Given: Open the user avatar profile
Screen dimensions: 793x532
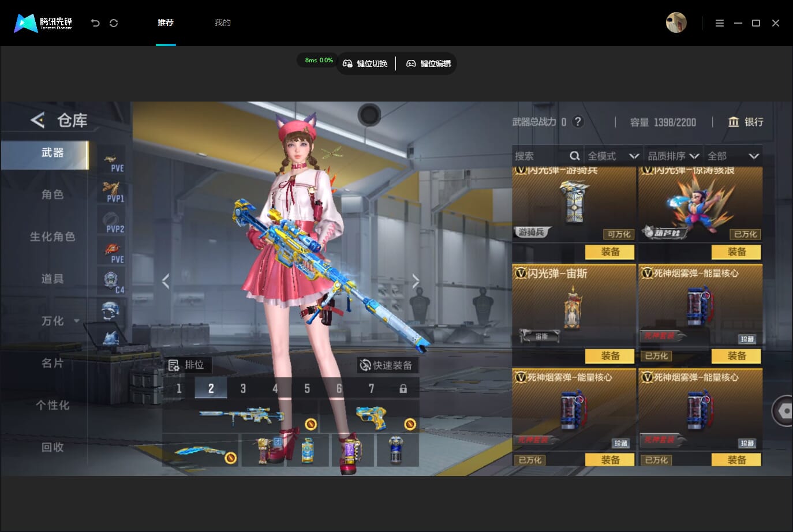Looking at the screenshot, I should [x=676, y=23].
